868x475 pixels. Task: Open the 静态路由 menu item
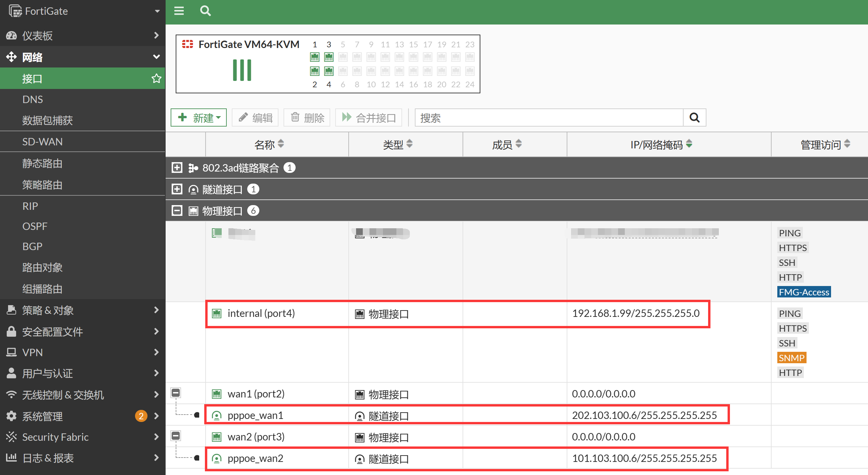42,163
